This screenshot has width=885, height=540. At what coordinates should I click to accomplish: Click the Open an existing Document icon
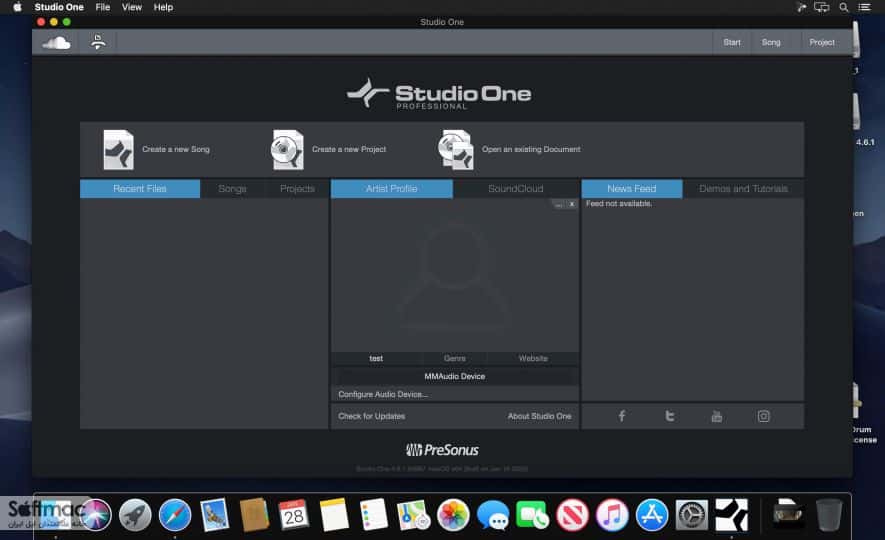(455, 150)
